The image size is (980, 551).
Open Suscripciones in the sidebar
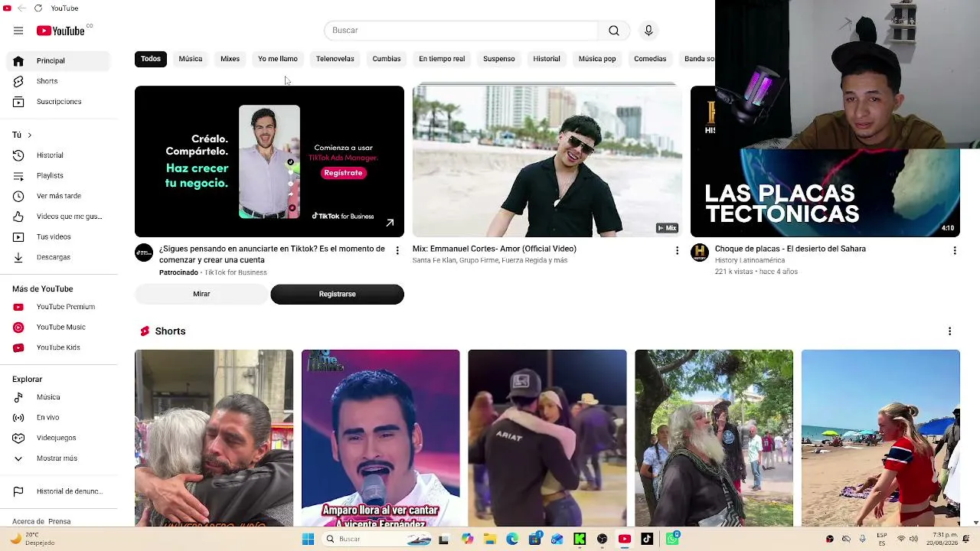click(x=58, y=102)
